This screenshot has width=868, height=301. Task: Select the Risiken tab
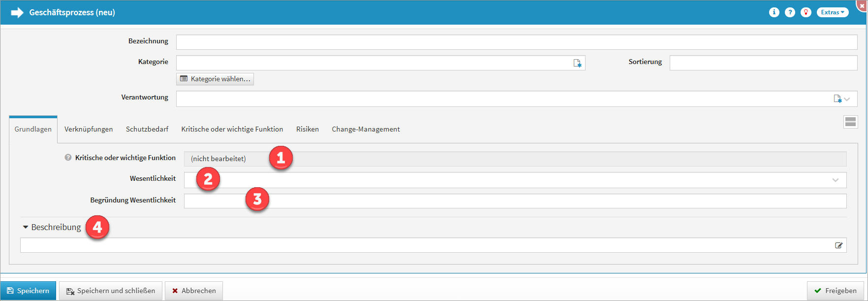point(307,129)
